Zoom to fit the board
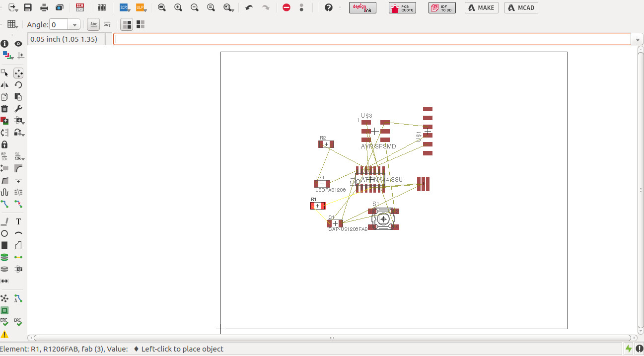The width and height of the screenshot is (644, 356). pyautogui.click(x=162, y=7)
